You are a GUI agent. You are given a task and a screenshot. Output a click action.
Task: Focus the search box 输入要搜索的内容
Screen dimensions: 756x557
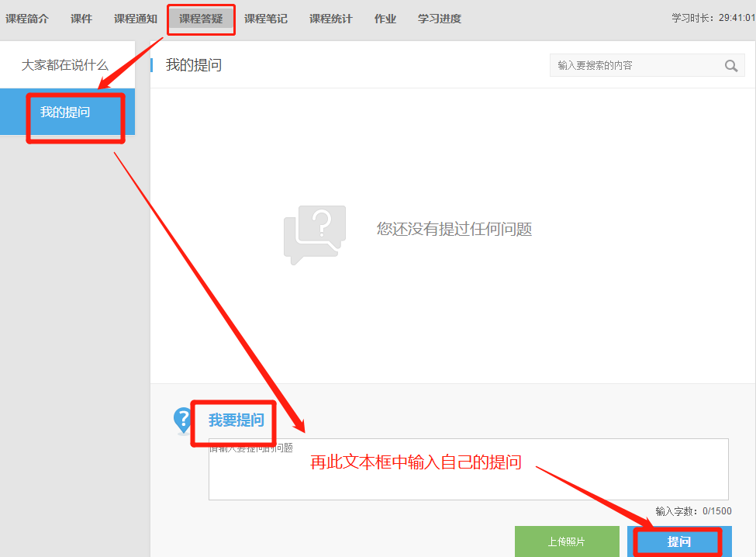(x=636, y=66)
